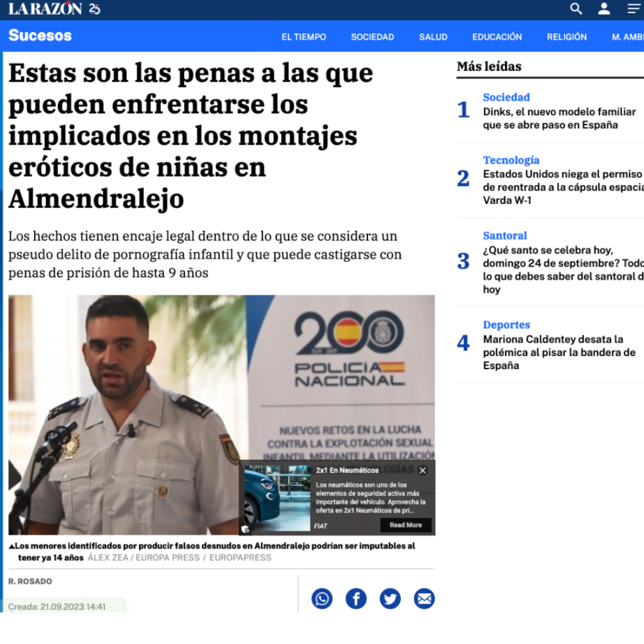Open Educación navigation item

coord(497,37)
